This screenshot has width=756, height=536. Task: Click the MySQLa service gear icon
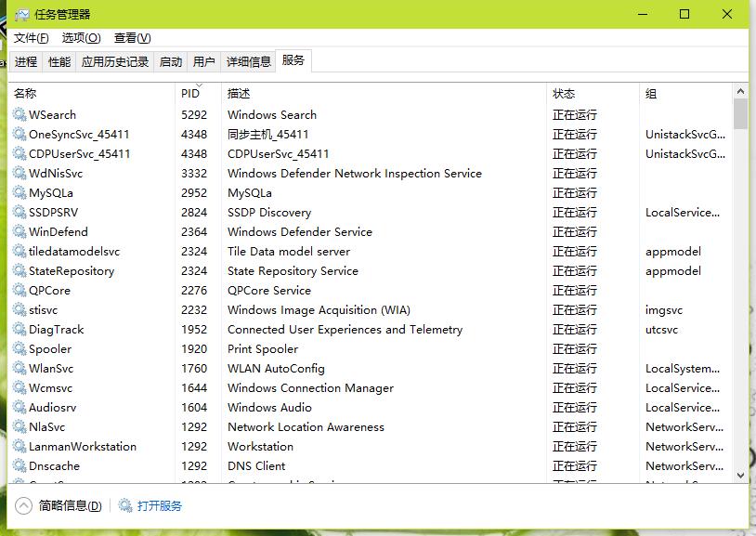click(20, 192)
